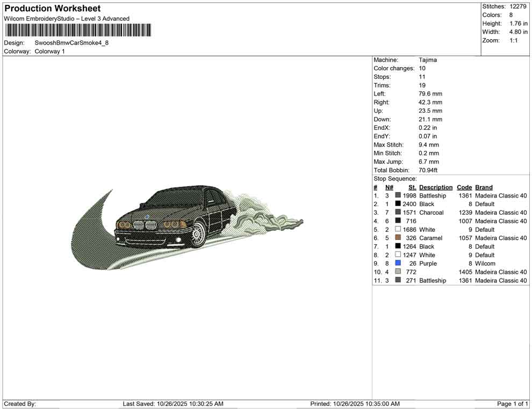The height and width of the screenshot is (409, 532).
Task: Click the Right value 42.3 mm
Action: 430,103
